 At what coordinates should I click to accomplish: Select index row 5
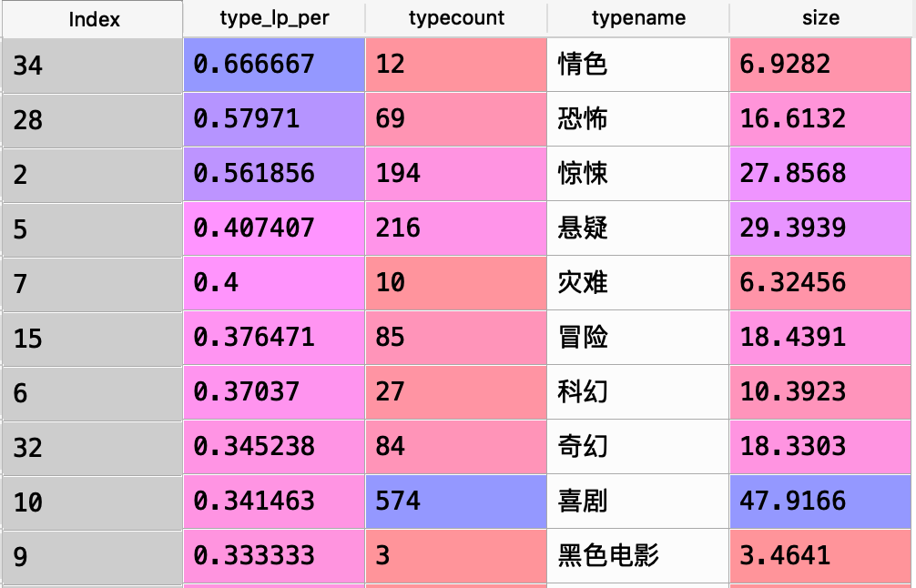(x=92, y=228)
